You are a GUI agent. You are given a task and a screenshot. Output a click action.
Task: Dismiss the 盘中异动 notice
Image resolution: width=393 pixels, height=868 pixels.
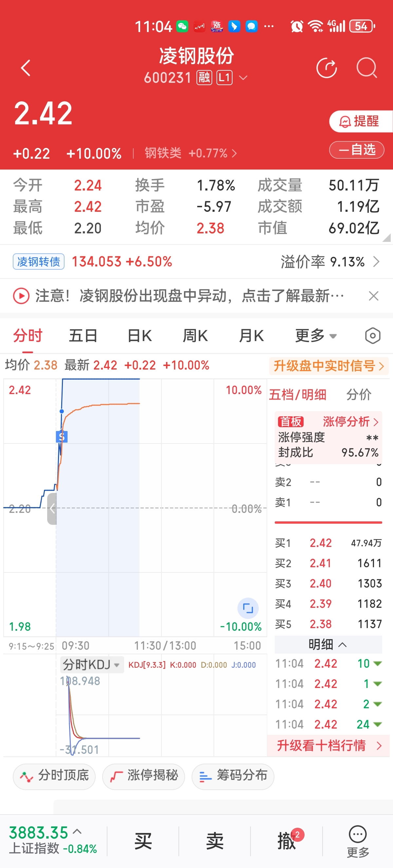click(373, 296)
